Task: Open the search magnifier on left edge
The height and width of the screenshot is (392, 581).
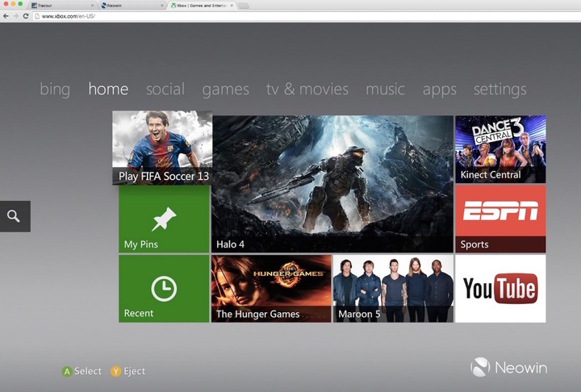Action: click(x=14, y=216)
